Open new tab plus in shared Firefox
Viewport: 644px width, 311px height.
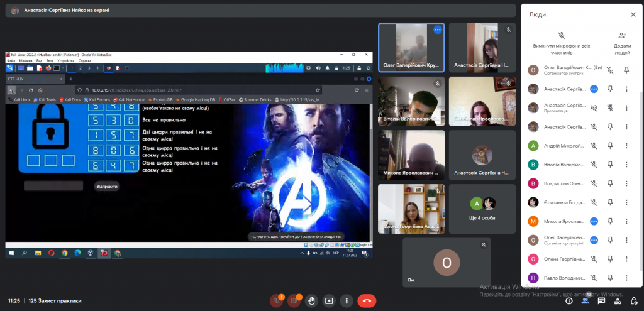[x=70, y=79]
